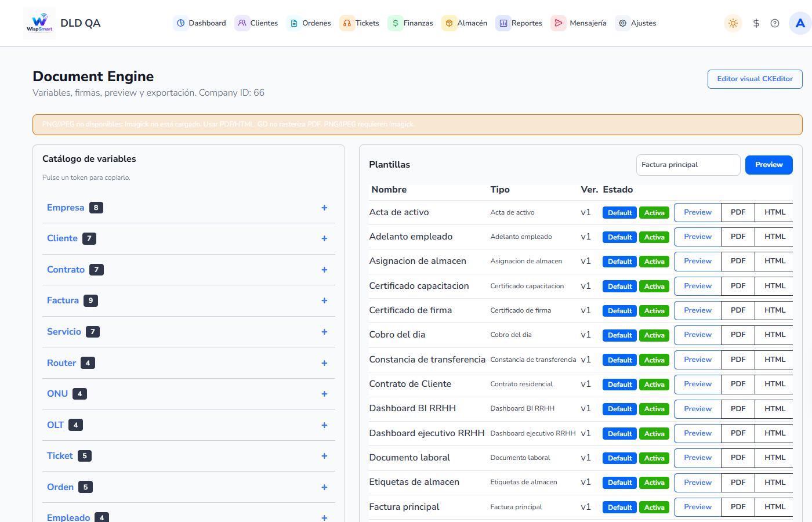Open the Factura principal template dropdown
The width and height of the screenshot is (812, 522).
688,165
